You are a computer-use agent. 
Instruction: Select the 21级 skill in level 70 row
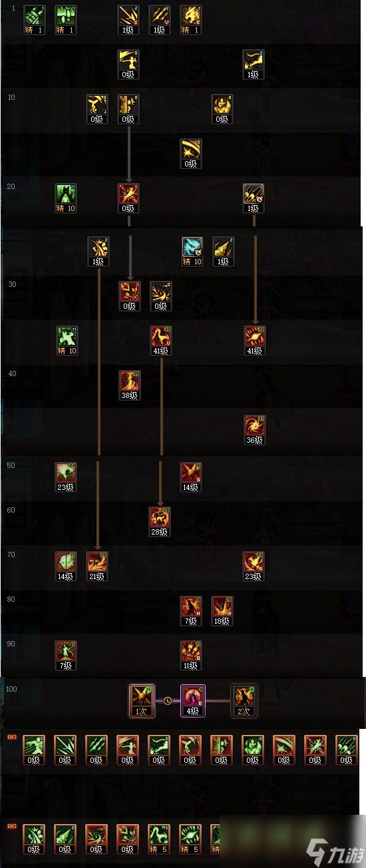point(97,566)
